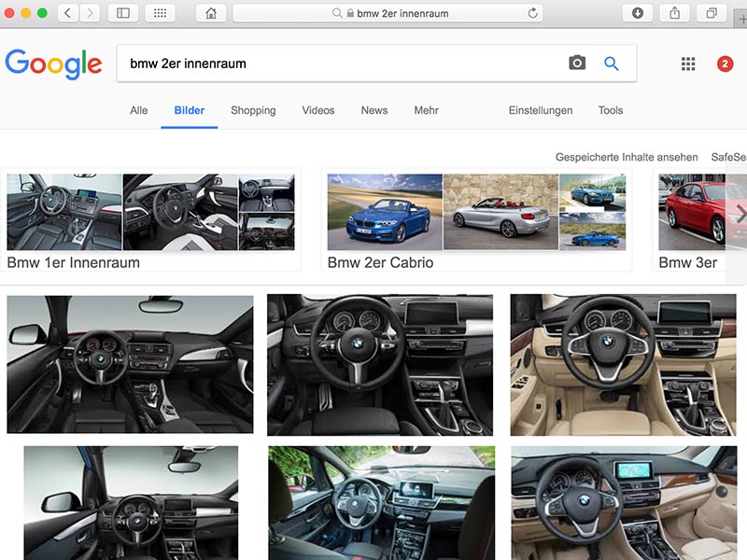Open red BMW 3er thumbnail

click(x=694, y=212)
